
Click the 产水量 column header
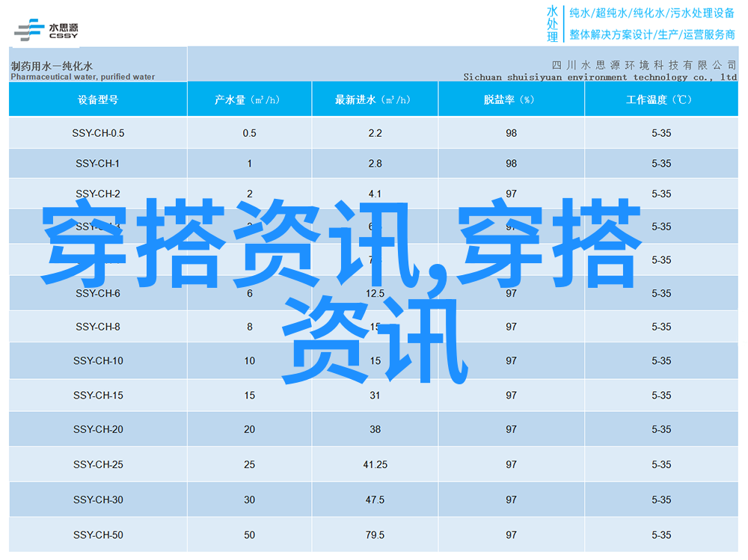click(x=249, y=99)
